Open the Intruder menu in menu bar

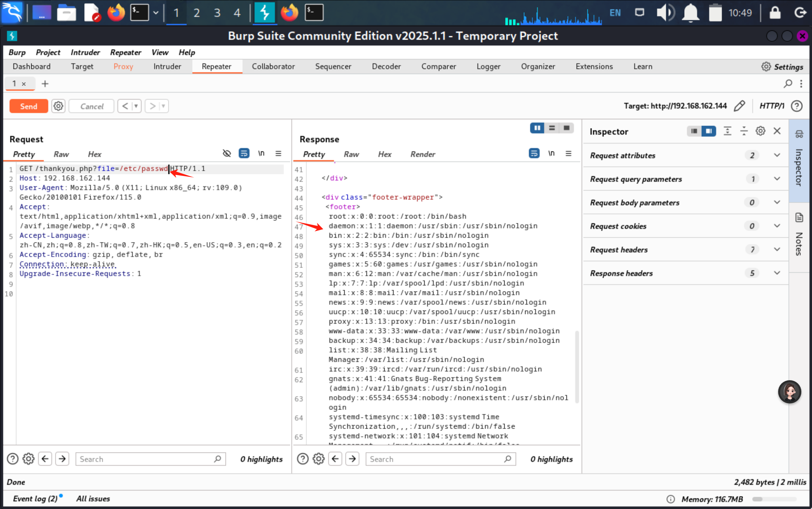(x=85, y=53)
